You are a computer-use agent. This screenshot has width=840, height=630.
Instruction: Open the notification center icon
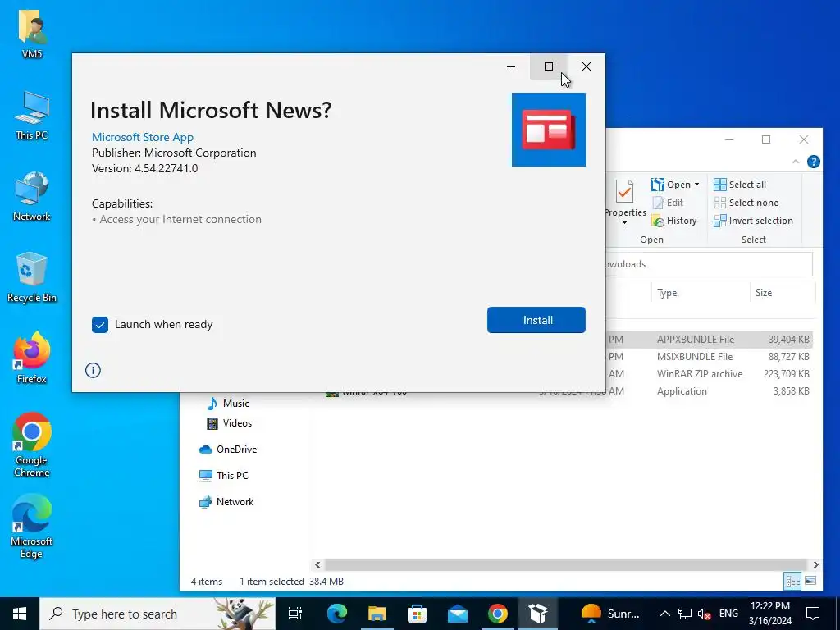click(813, 614)
